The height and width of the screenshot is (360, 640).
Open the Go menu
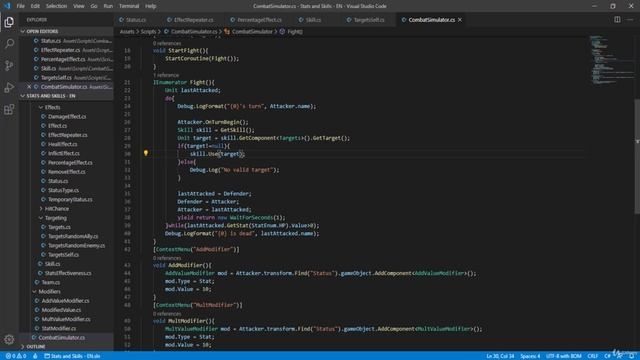(94, 6)
